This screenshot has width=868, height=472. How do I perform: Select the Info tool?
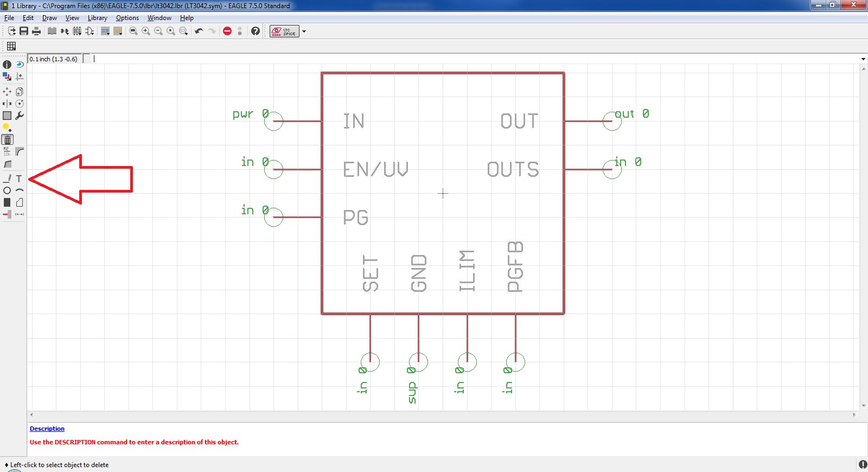click(7, 65)
